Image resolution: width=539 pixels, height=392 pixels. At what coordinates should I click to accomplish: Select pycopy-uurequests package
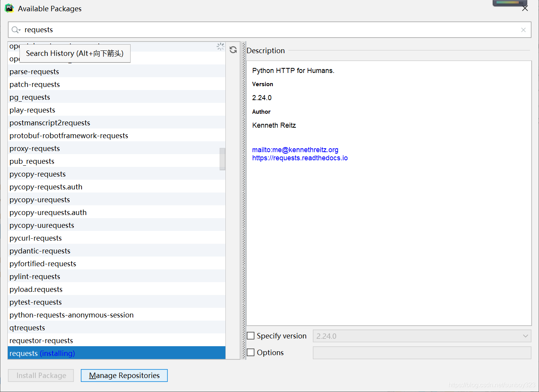[117, 225]
